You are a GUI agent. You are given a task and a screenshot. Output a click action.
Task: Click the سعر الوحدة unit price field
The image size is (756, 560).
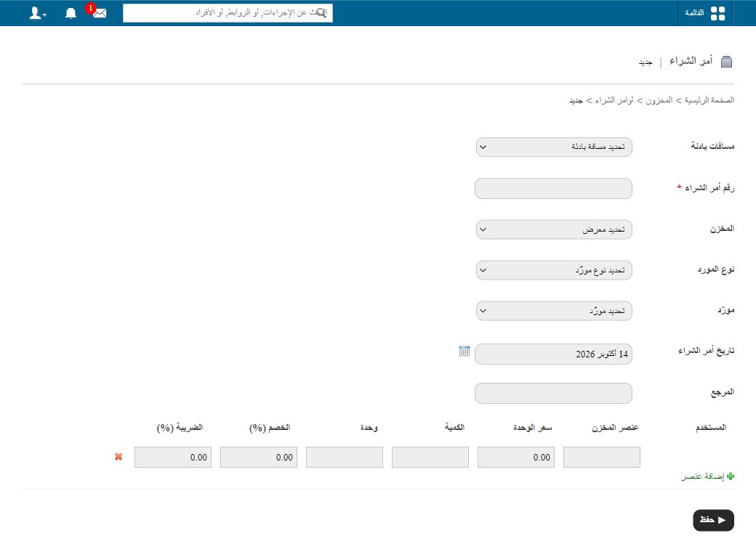(516, 457)
